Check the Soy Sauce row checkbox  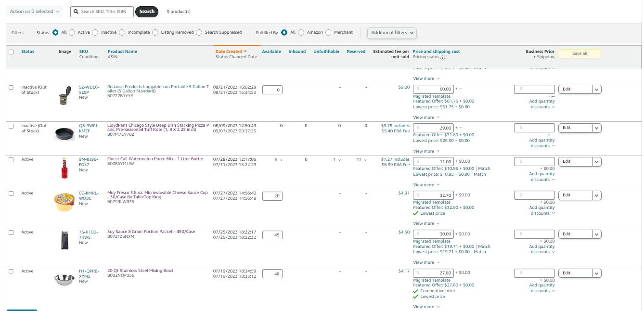coord(11,233)
